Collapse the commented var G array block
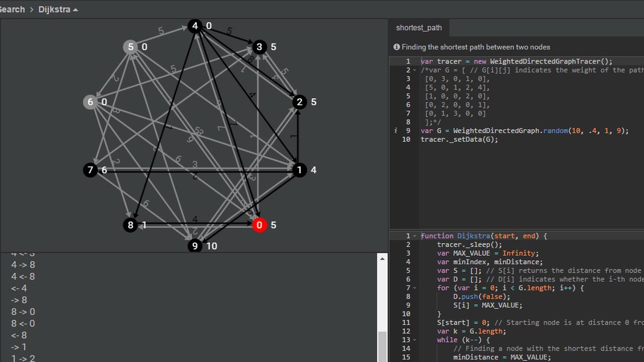Screen dimensions: 644x362 coord(414,70)
